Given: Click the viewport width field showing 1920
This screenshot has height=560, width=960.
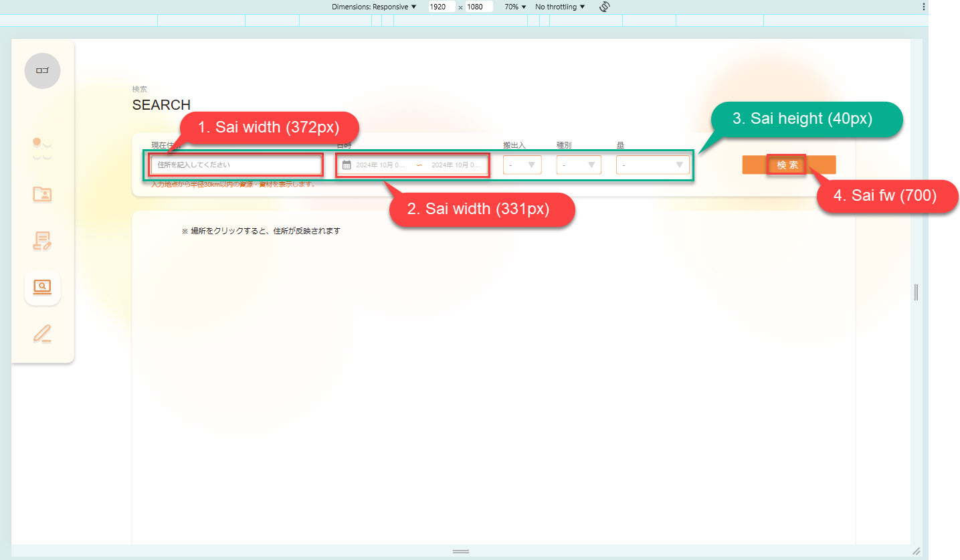Looking at the screenshot, I should click(442, 7).
